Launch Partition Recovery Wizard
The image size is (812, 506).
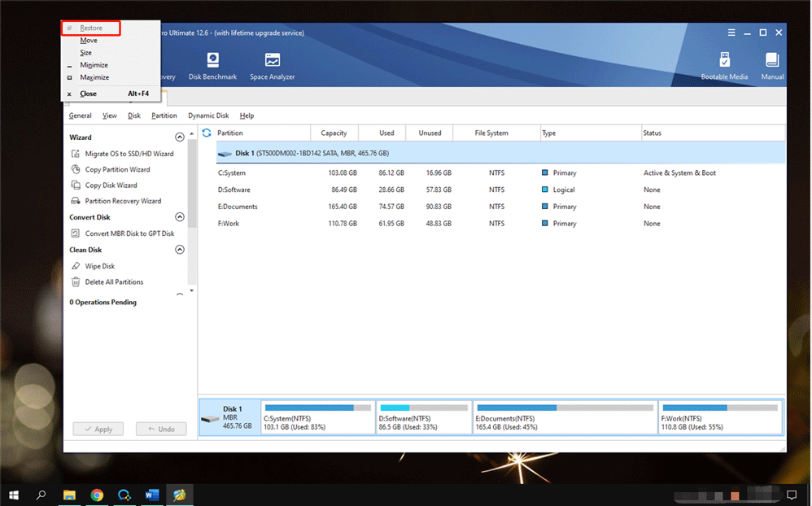pyautogui.click(x=116, y=201)
